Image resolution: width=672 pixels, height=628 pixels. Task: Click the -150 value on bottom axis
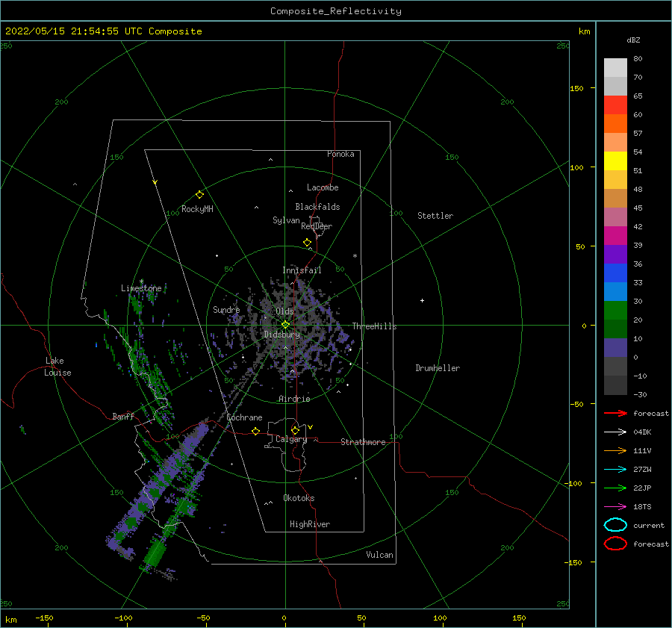tap(44, 618)
